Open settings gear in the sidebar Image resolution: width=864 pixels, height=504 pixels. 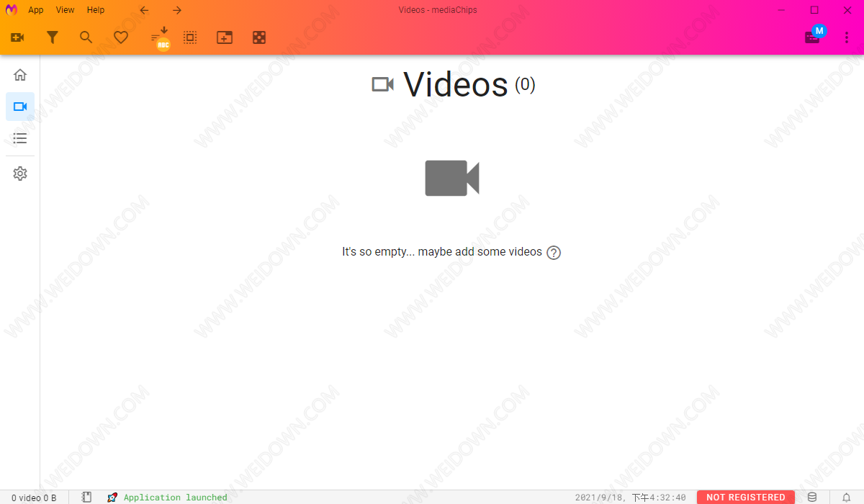tap(20, 174)
